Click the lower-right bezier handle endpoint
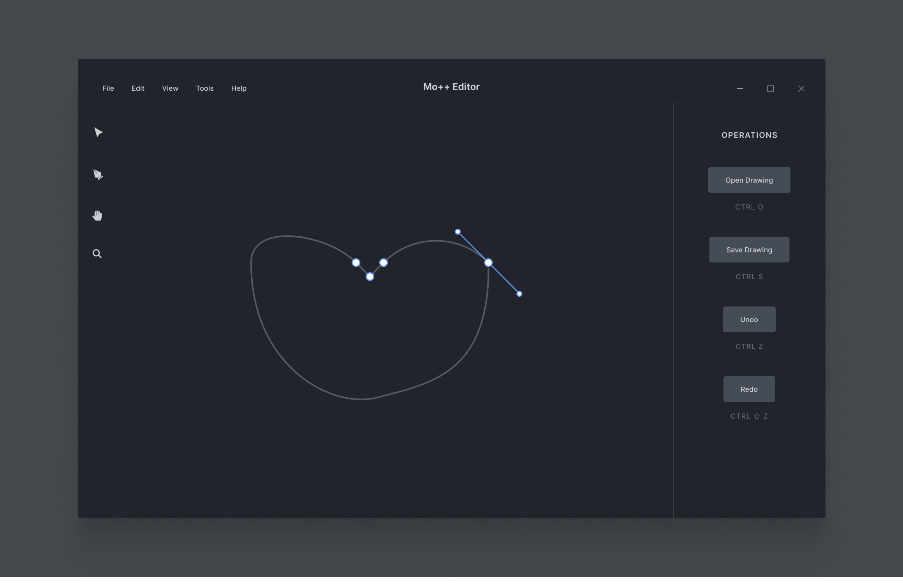 click(519, 294)
